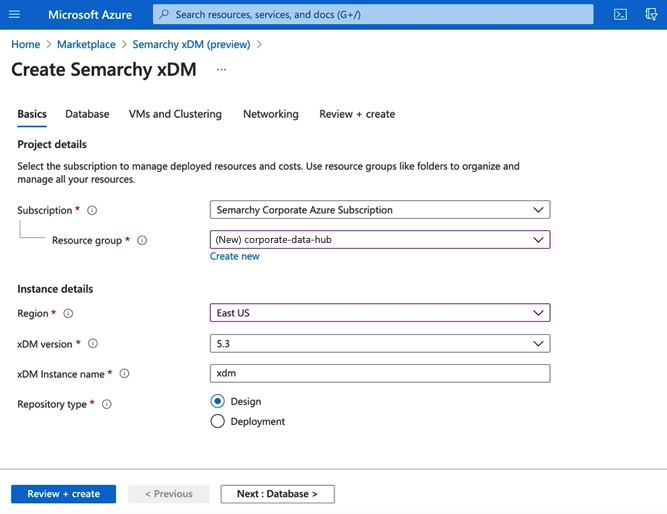Click the Repository type info icon
667x514 pixels.
click(107, 405)
